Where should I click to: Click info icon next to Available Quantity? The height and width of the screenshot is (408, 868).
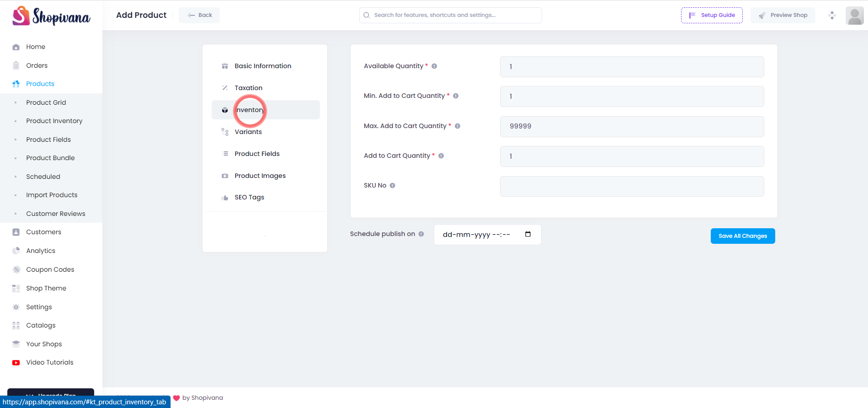[x=434, y=66]
